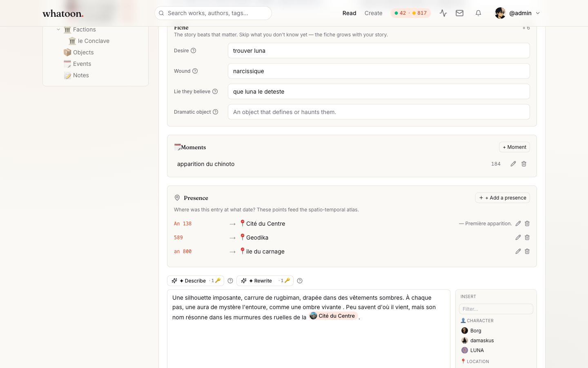Insert character damaskus

coord(477,340)
